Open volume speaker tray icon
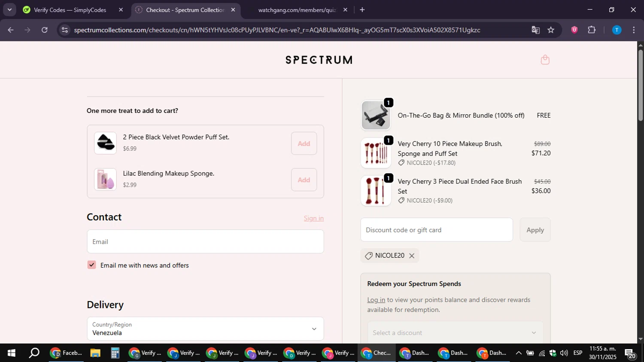 [x=564, y=353]
